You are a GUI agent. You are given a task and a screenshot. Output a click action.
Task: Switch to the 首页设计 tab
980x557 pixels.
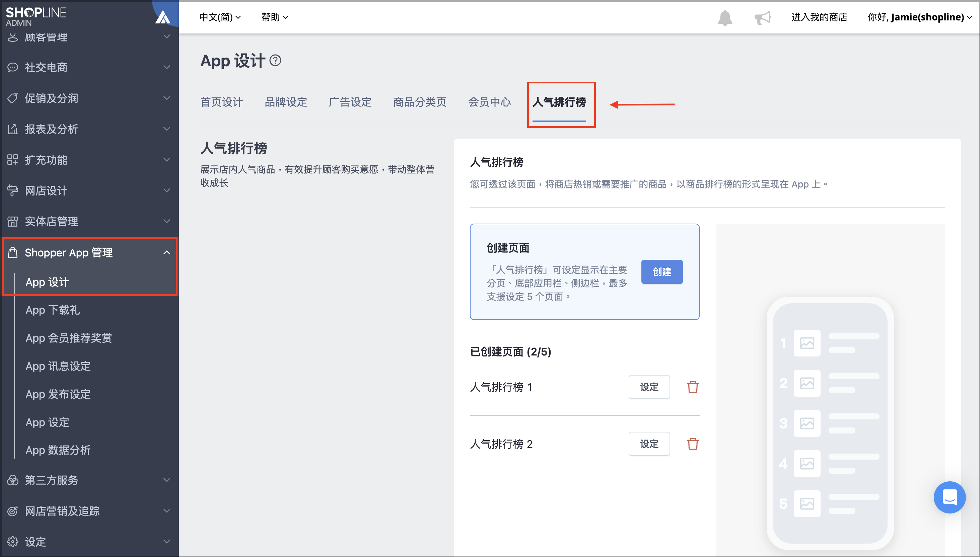(222, 102)
